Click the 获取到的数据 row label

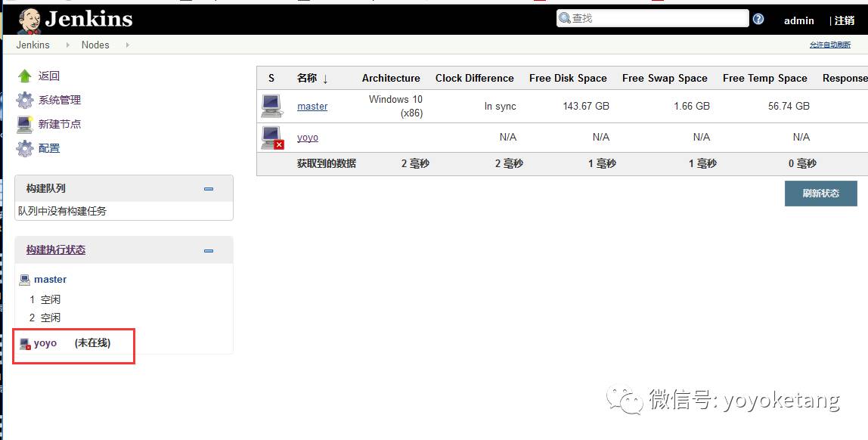click(x=327, y=164)
